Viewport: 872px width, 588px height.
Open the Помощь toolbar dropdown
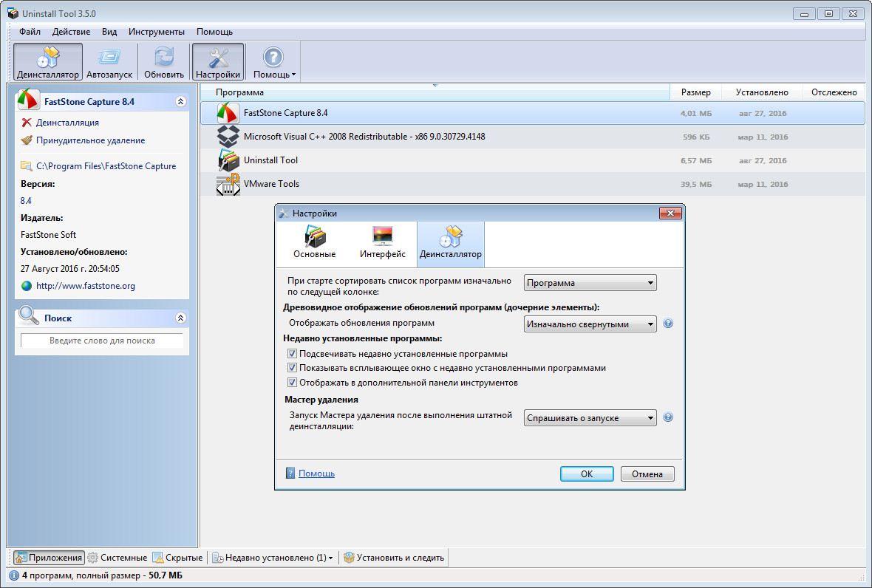[x=273, y=62]
